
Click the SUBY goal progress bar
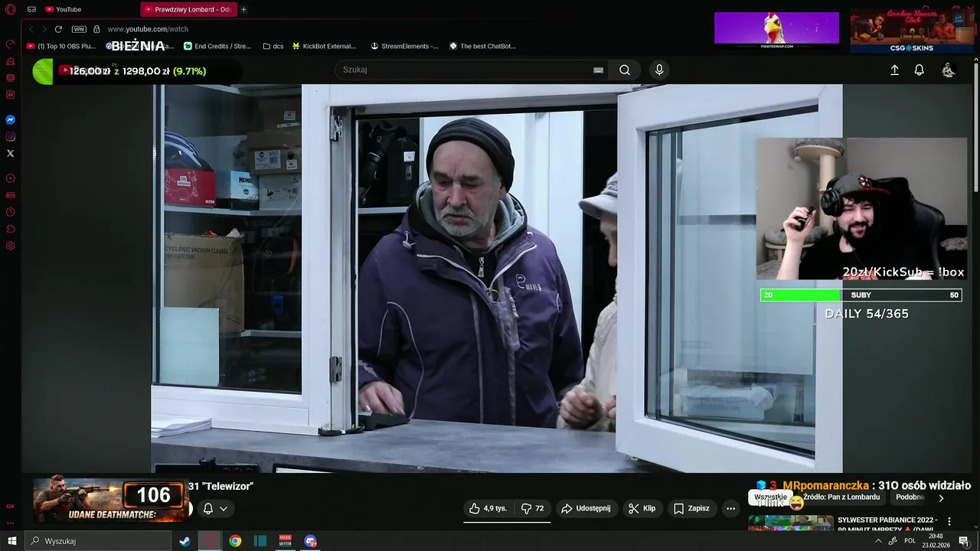861,295
